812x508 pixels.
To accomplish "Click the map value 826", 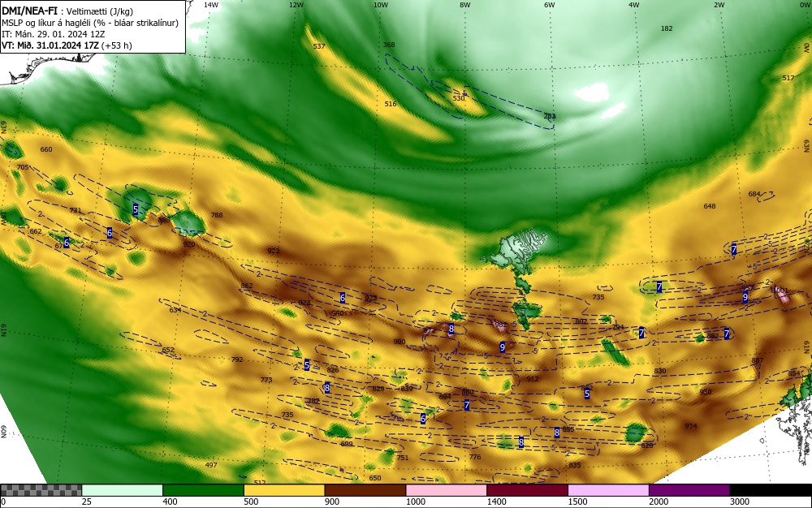I will [x=333, y=370].
